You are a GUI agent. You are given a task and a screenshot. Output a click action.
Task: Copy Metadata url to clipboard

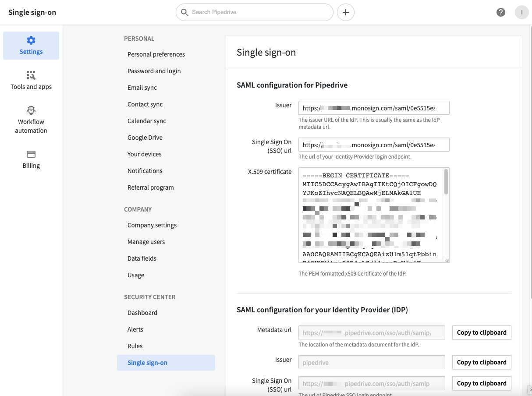tap(481, 332)
